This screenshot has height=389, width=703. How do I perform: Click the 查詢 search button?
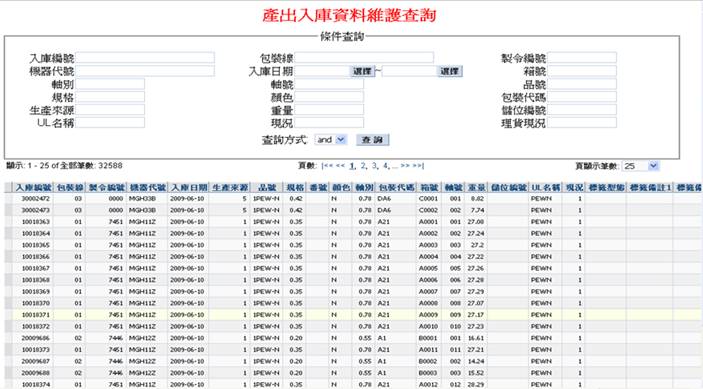[x=373, y=140]
